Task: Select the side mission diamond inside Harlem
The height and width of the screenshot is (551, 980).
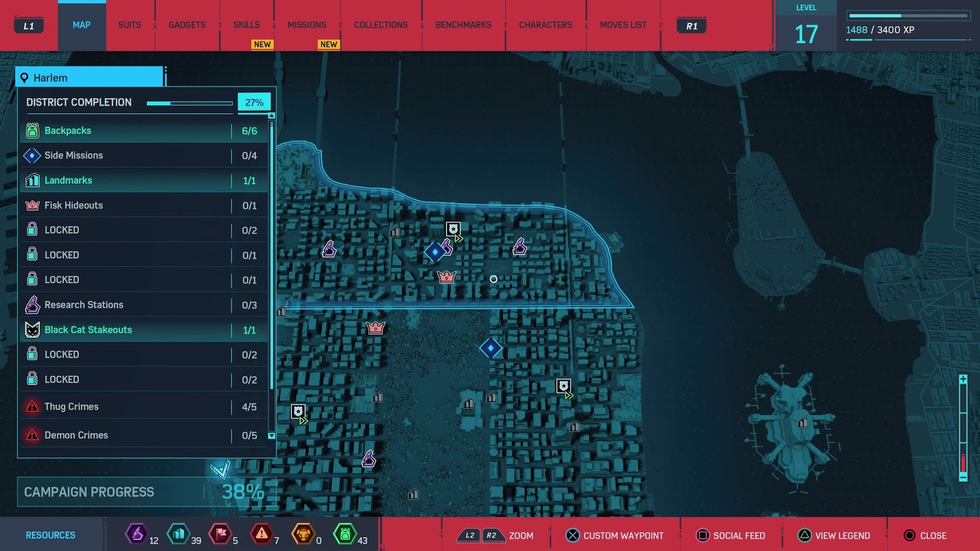Action: pyautogui.click(x=435, y=252)
